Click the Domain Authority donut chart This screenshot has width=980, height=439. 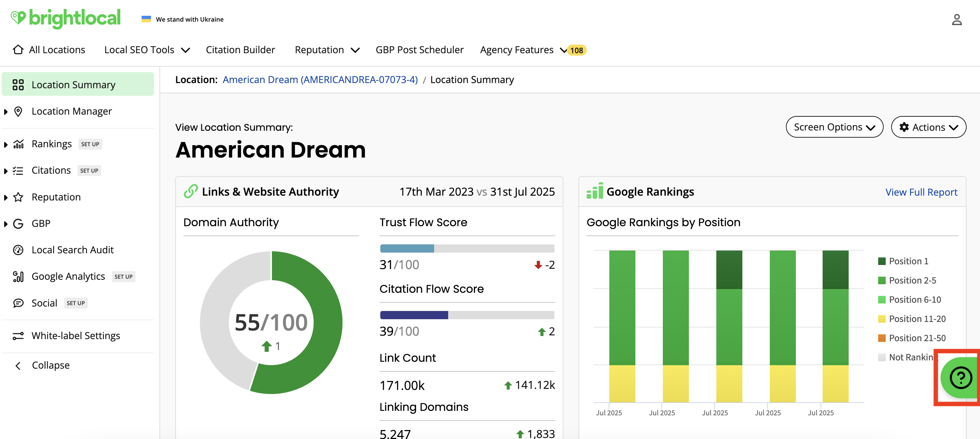(271, 322)
